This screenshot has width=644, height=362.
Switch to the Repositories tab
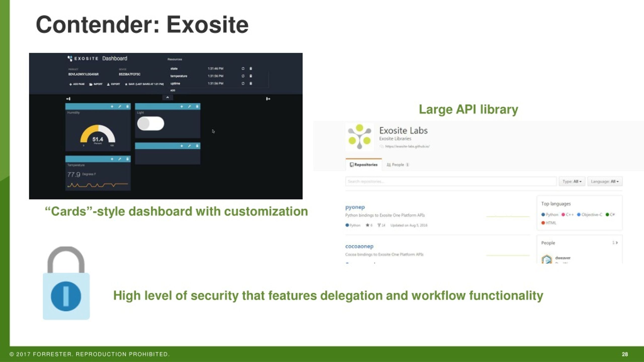364,165
